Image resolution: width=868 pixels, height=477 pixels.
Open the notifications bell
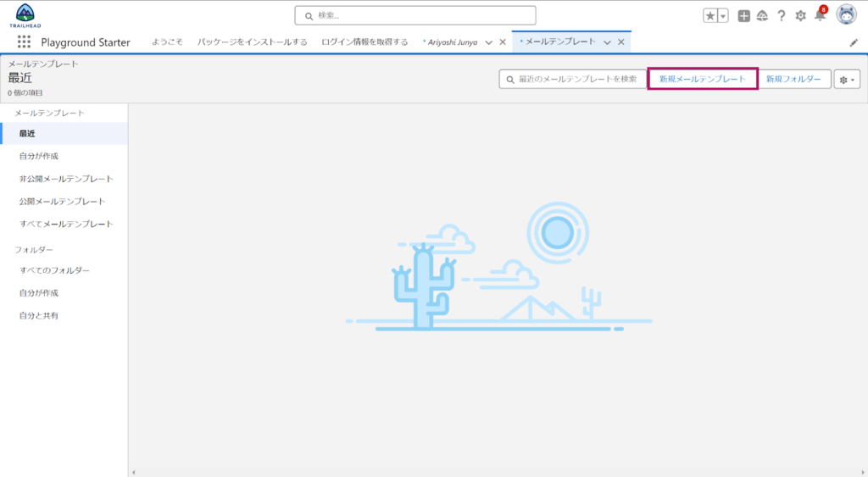click(x=819, y=16)
